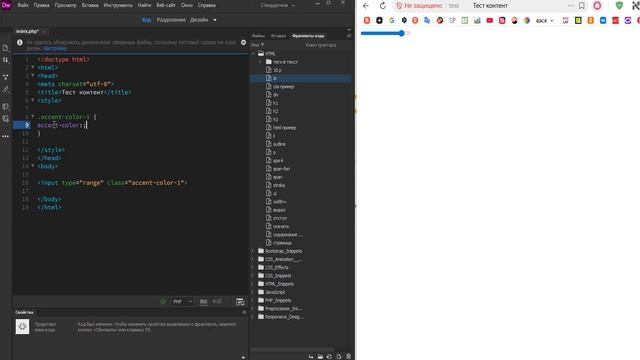640x360 pixels.
Task: Click the delete snippet trash icon
Action: (348, 357)
